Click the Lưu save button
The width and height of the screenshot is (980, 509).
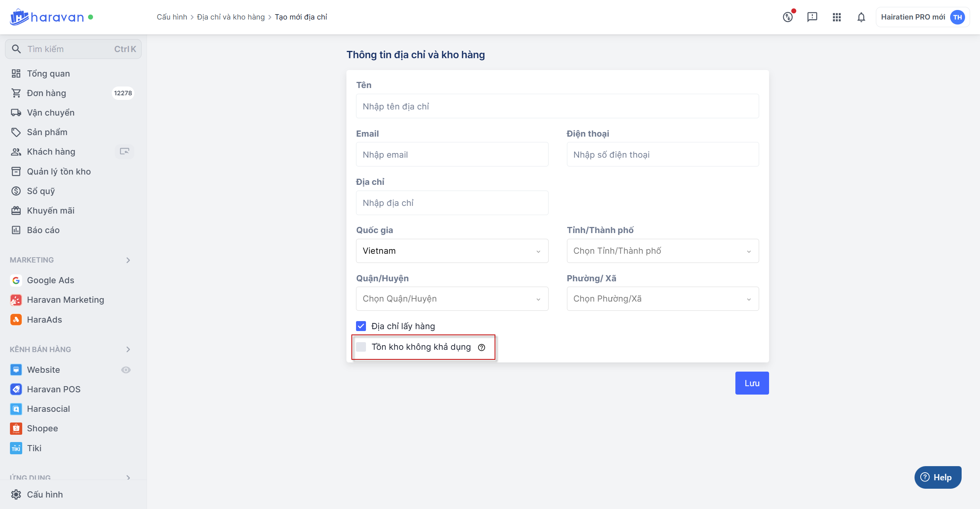pyautogui.click(x=751, y=383)
